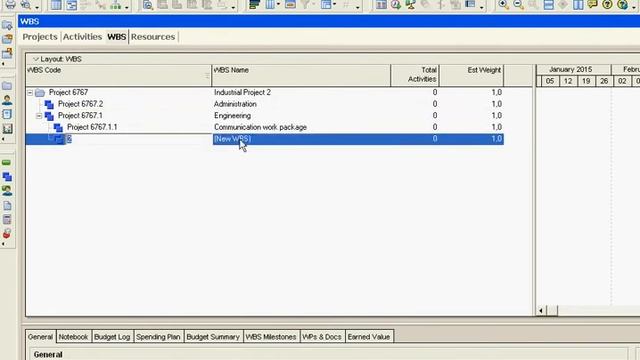The height and width of the screenshot is (360, 640).
Task: Sort by Est Weight column header
Action: coord(471,75)
